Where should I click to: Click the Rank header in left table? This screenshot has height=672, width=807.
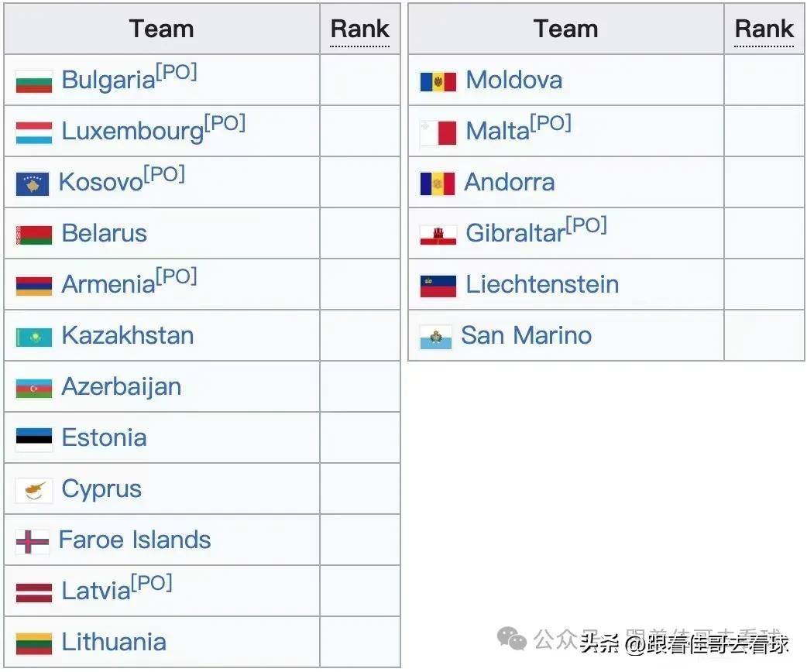click(360, 29)
